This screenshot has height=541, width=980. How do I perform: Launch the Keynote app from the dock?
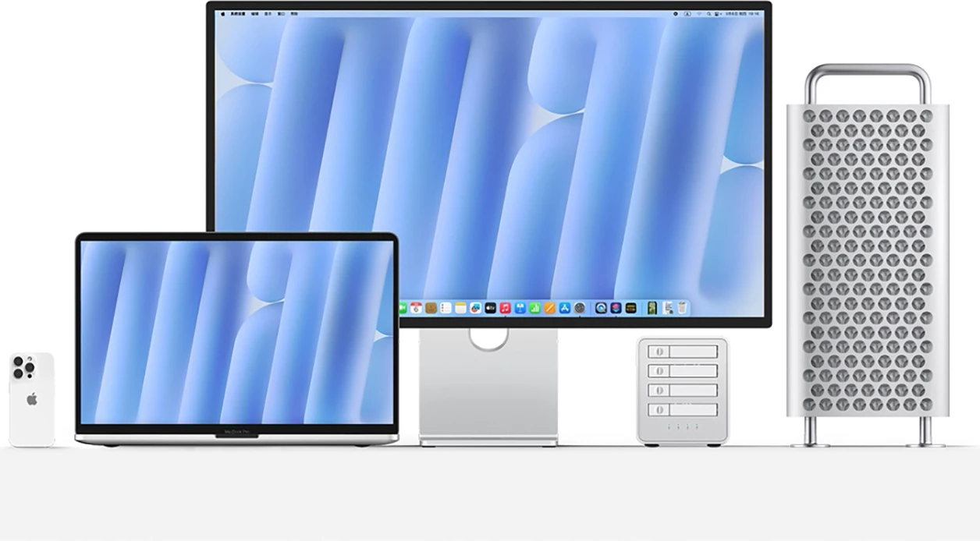(520, 308)
